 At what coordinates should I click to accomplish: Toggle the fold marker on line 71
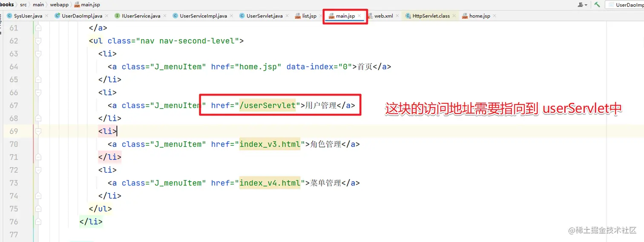click(38, 157)
